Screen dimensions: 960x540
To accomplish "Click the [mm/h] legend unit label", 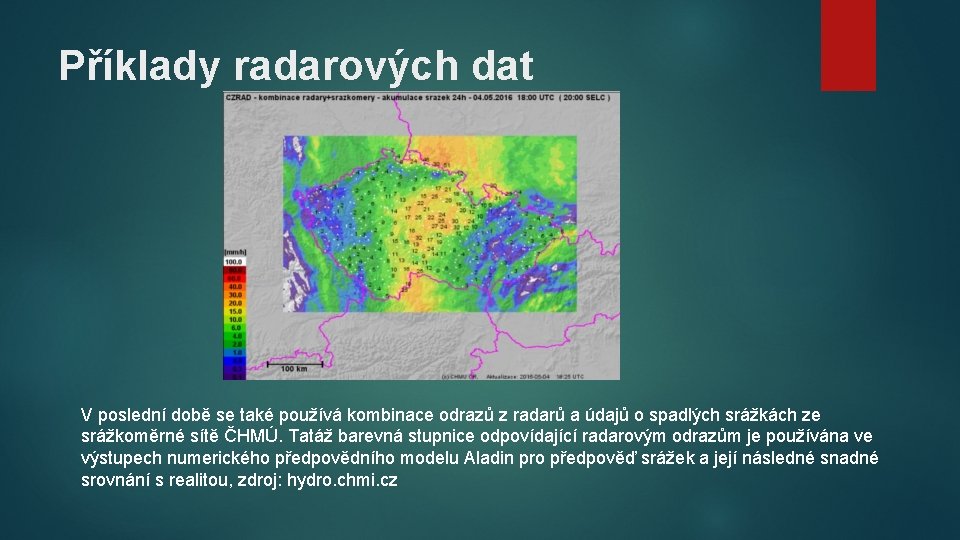I will [235, 252].
